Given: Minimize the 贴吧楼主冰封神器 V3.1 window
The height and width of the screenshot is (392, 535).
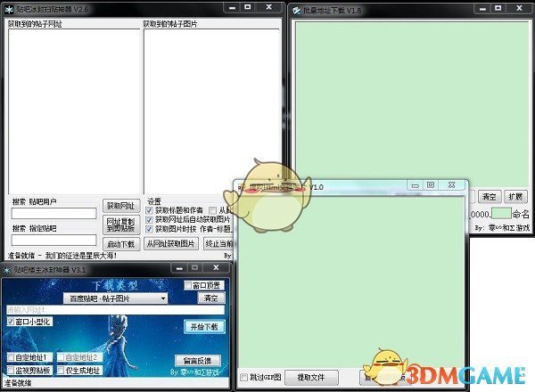Looking at the screenshot, I should pyautogui.click(x=179, y=268).
